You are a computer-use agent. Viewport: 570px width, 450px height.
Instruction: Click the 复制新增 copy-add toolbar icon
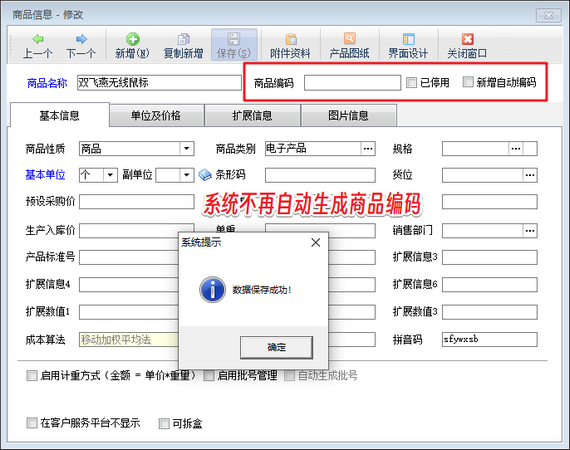click(x=184, y=39)
